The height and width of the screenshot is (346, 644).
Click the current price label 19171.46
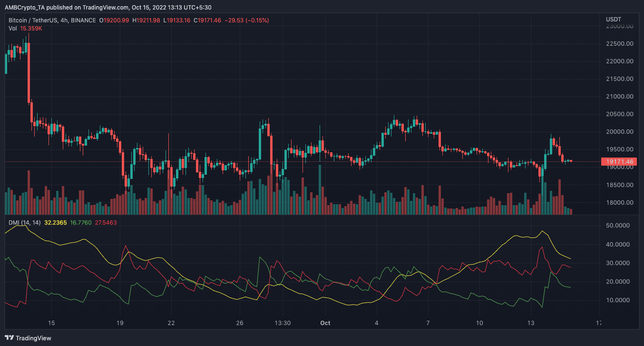[619, 162]
